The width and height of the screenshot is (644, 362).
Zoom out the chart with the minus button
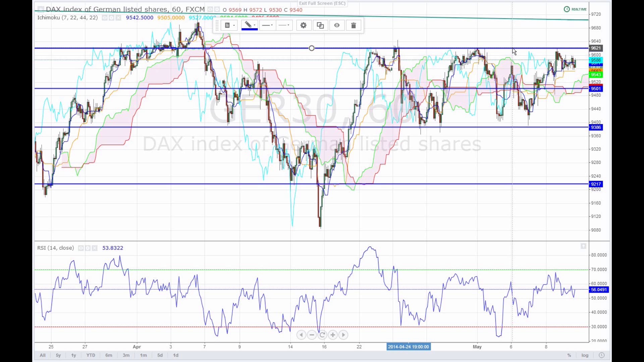coord(312,335)
